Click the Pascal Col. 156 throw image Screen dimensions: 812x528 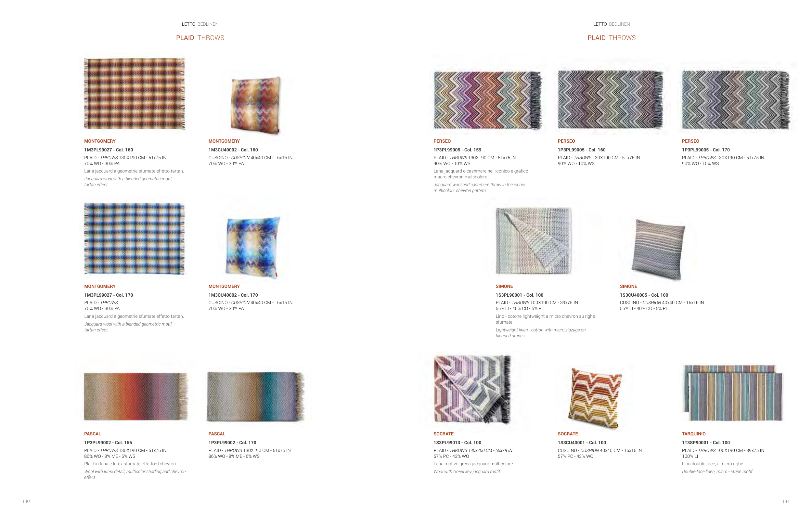pos(136,396)
